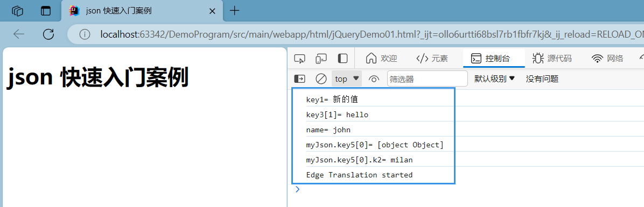Go back to previous page
The image size is (644, 207).
pyautogui.click(x=19, y=34)
